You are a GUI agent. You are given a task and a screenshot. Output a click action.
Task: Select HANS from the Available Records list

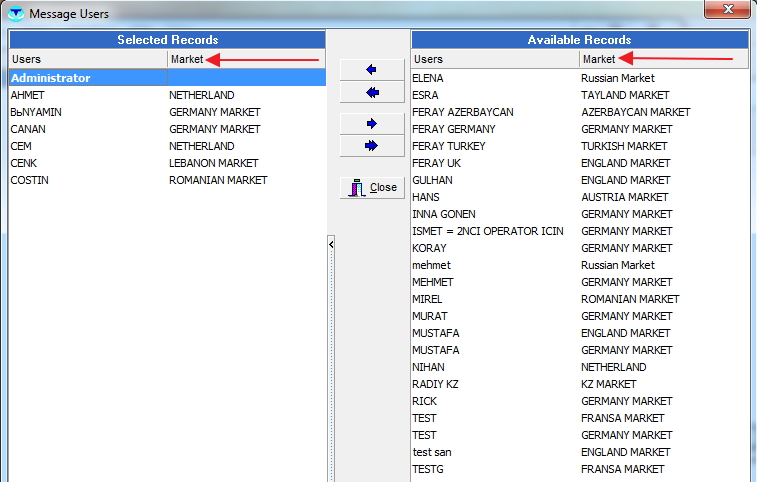coord(426,197)
